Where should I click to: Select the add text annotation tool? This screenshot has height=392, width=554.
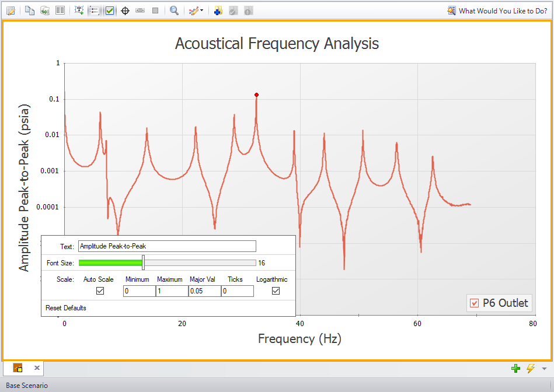[x=79, y=10]
